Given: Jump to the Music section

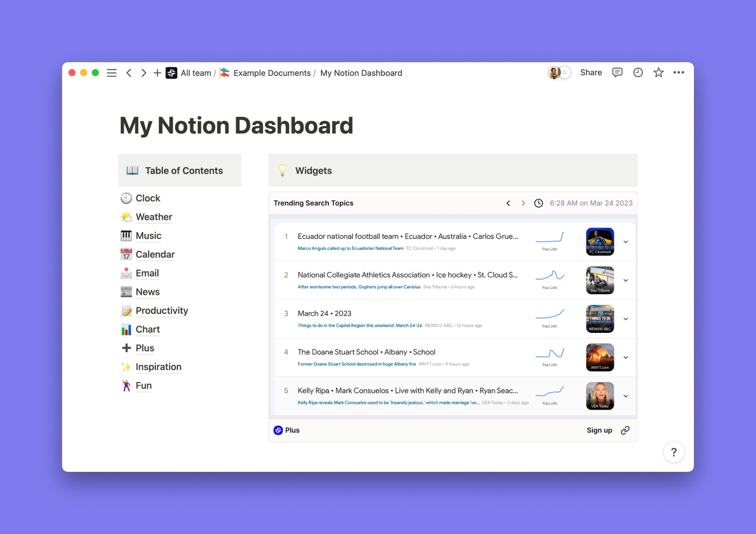Looking at the screenshot, I should click(x=148, y=235).
